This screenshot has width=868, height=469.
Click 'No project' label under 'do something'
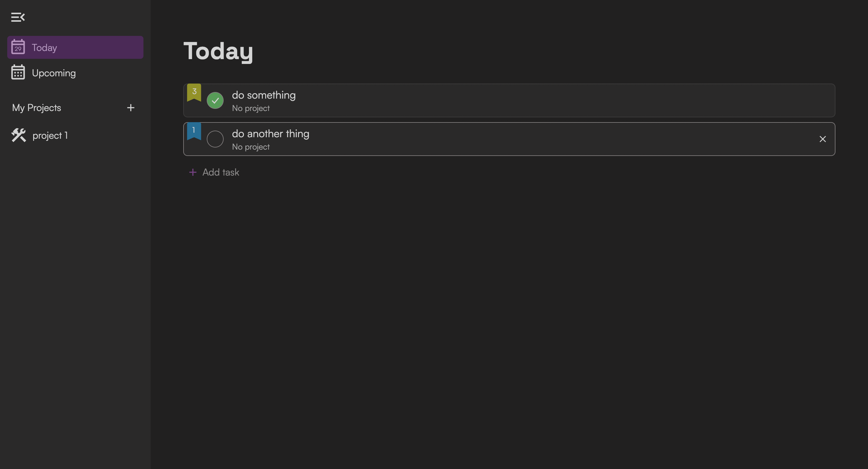[x=251, y=108]
